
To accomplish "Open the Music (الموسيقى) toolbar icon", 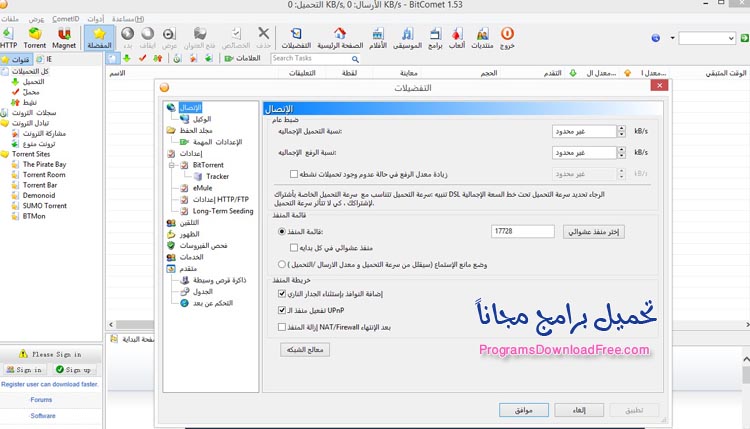I will (407, 38).
